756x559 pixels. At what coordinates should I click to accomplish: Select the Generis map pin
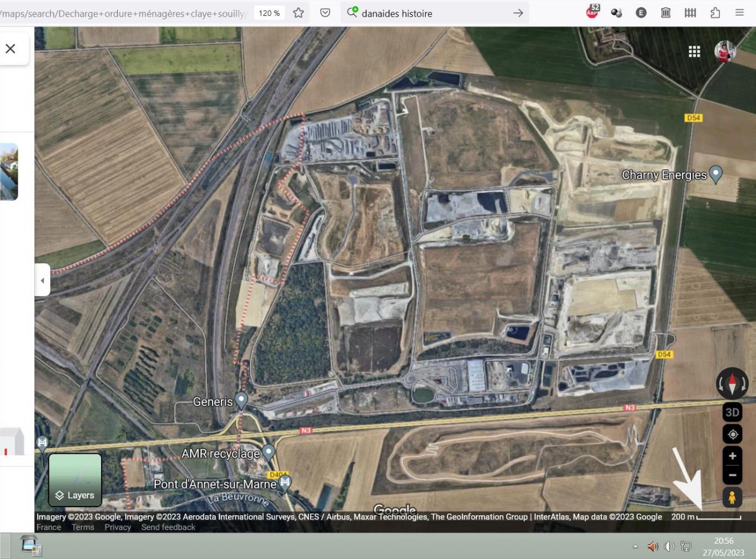(x=241, y=401)
